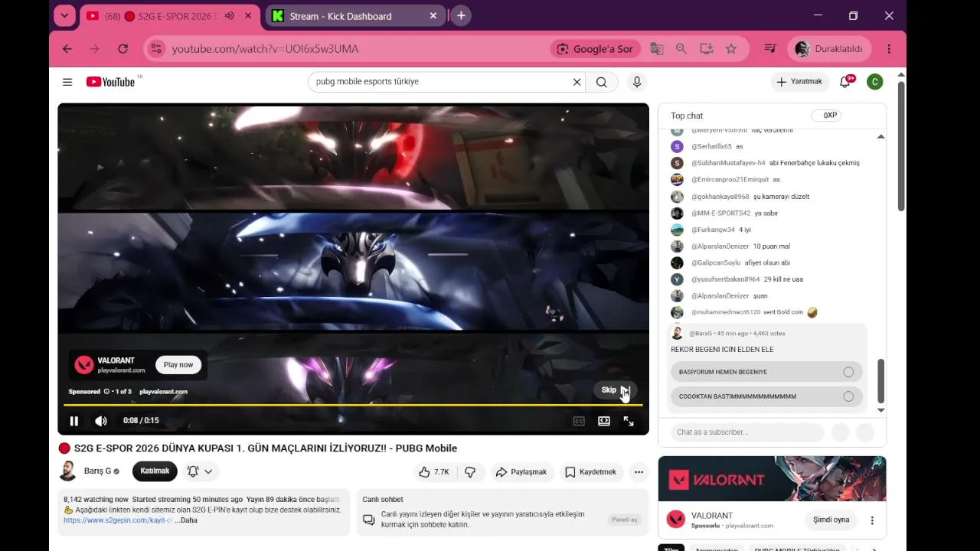Click the chat scroll up arrow

(x=880, y=136)
